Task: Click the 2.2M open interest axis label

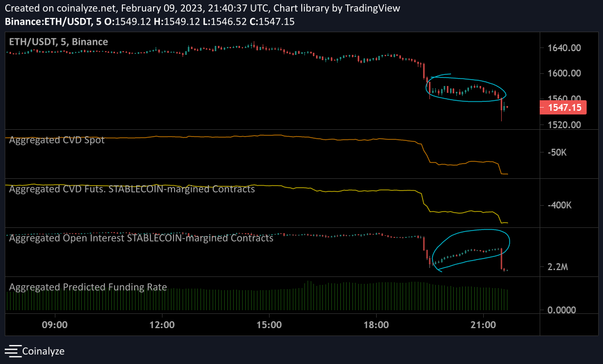Action: click(557, 267)
